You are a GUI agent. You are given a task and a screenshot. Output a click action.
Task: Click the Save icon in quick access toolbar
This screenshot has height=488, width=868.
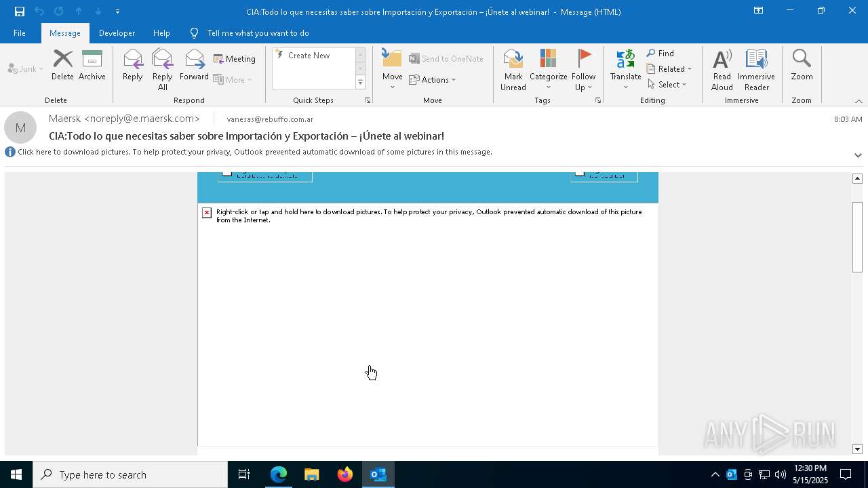pyautogui.click(x=20, y=11)
